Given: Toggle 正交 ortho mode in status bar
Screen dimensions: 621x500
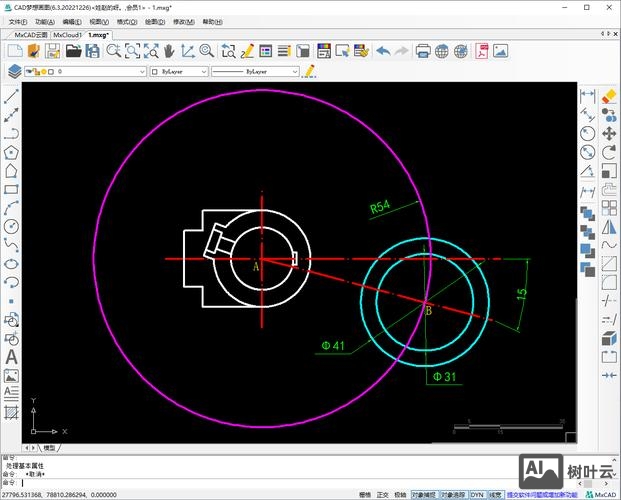Looking at the screenshot, I should tap(382, 494).
